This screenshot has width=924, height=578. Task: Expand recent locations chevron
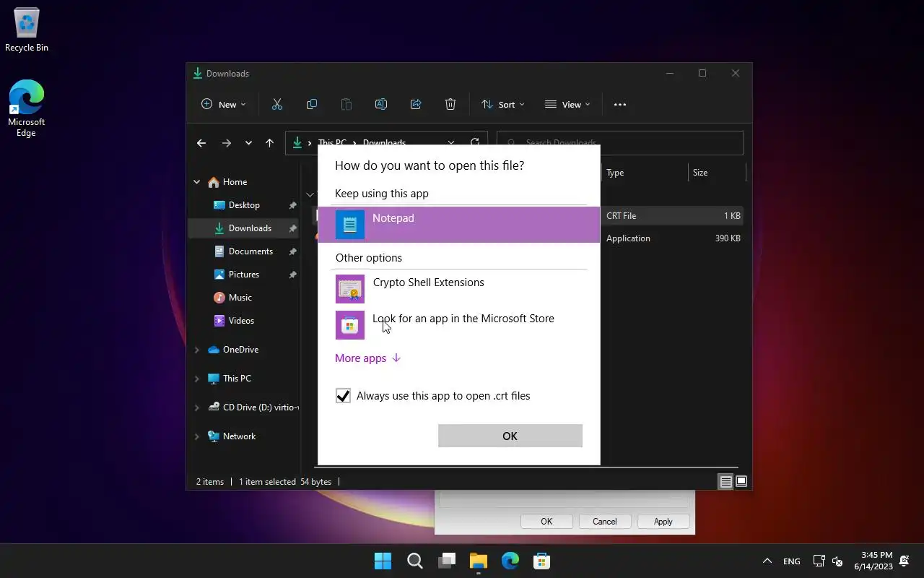tap(248, 143)
